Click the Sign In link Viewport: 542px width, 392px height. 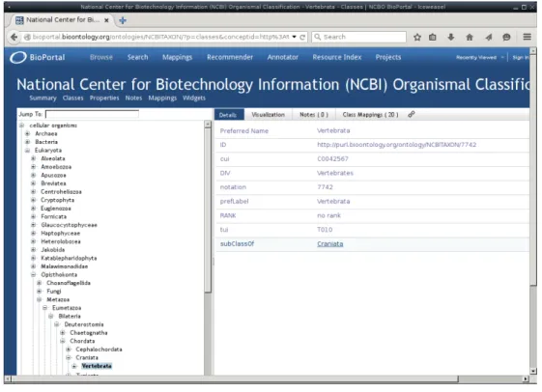pos(521,58)
